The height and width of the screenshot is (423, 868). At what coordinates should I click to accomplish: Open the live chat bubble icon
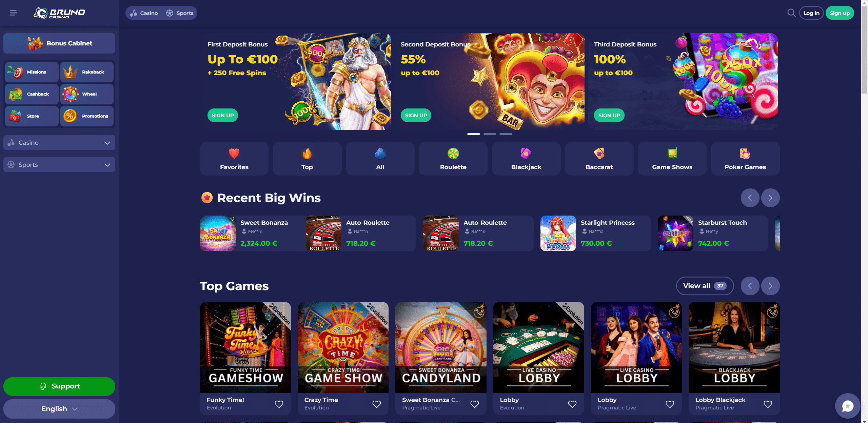pos(847,406)
